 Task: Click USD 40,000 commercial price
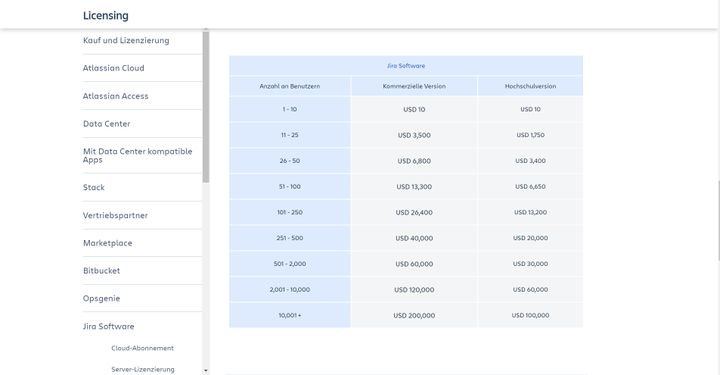[414, 238]
